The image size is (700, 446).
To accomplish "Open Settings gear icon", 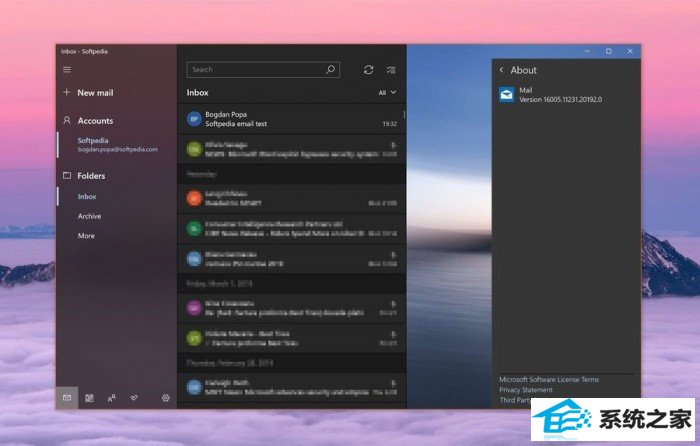I will tap(166, 398).
